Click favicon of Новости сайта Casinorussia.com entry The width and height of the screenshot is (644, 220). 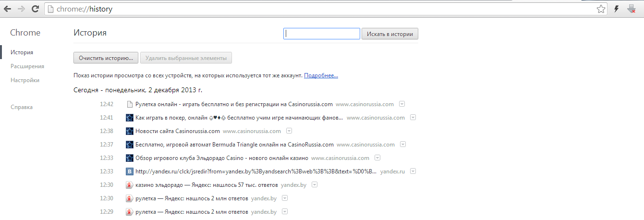pos(129,131)
